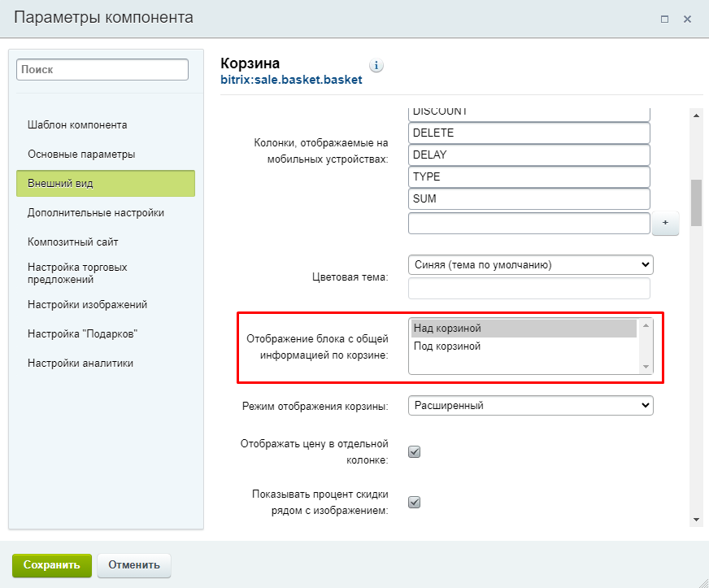The image size is (709, 588).
Task: Click listbox scroll-up arrow in basket info block
Action: 646,325
